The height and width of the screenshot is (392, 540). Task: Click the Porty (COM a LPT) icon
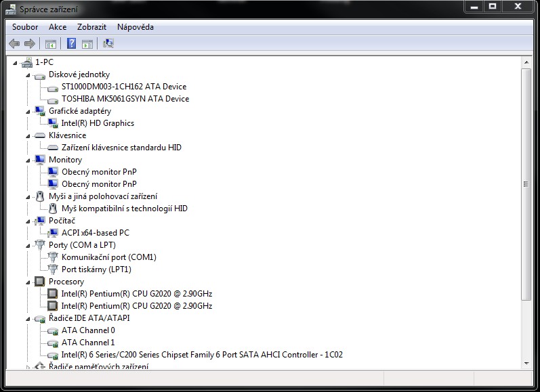click(x=40, y=244)
